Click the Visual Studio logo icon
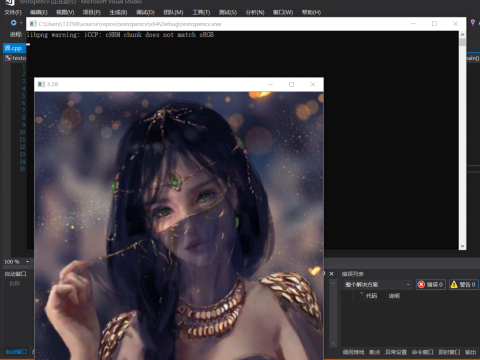 click(x=10, y=2)
